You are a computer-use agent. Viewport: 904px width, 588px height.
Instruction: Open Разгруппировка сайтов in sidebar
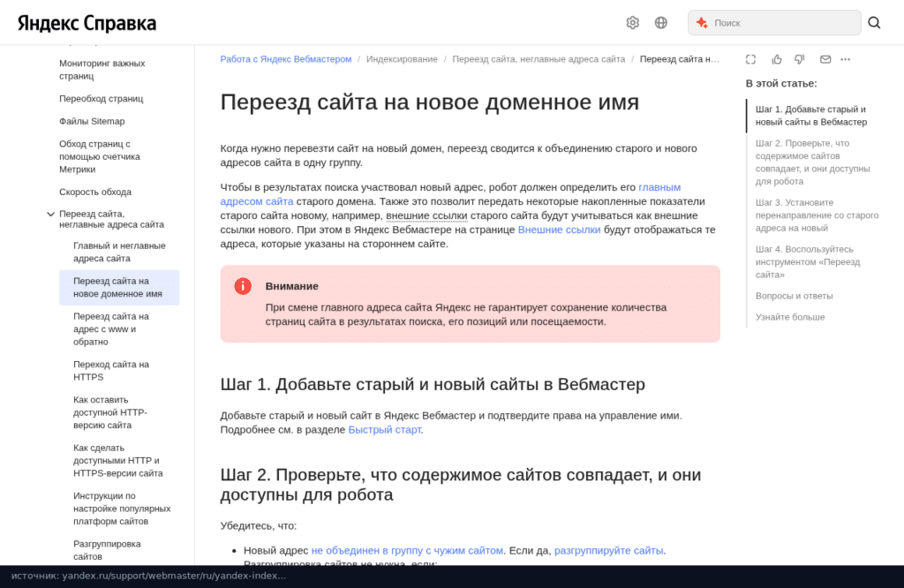pyautogui.click(x=107, y=550)
